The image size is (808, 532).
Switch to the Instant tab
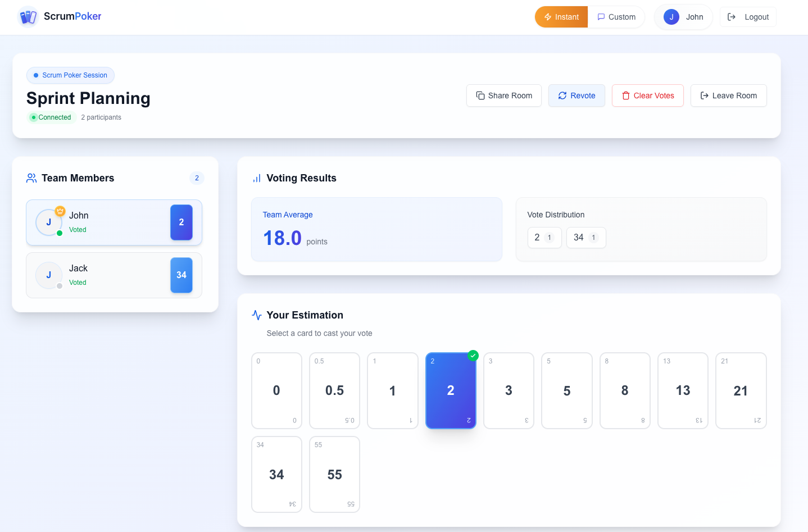pos(561,17)
